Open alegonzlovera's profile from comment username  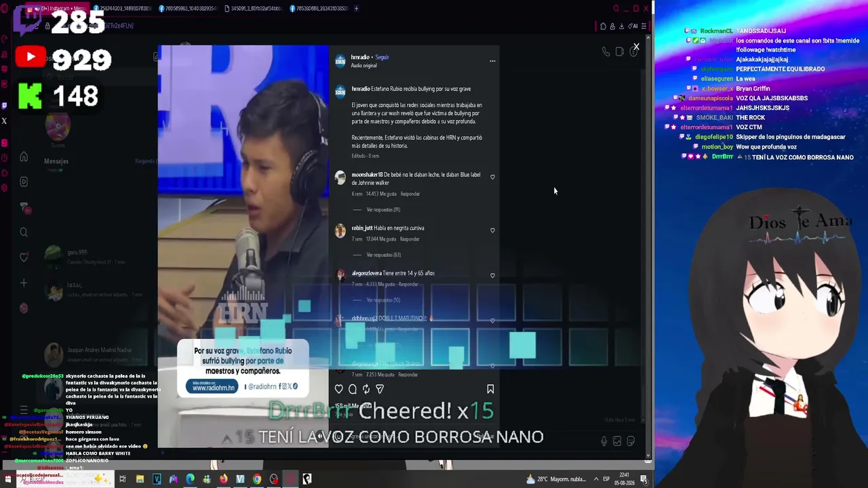[366, 273]
